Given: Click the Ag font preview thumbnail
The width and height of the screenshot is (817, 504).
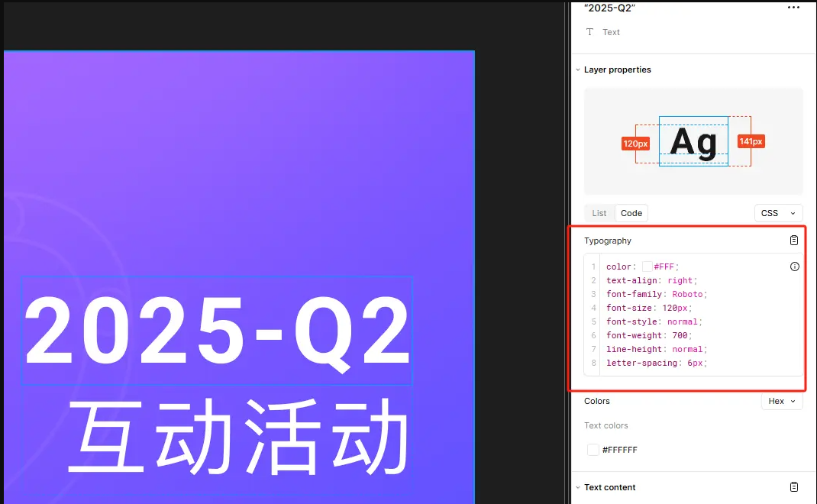Looking at the screenshot, I should coord(693,141).
